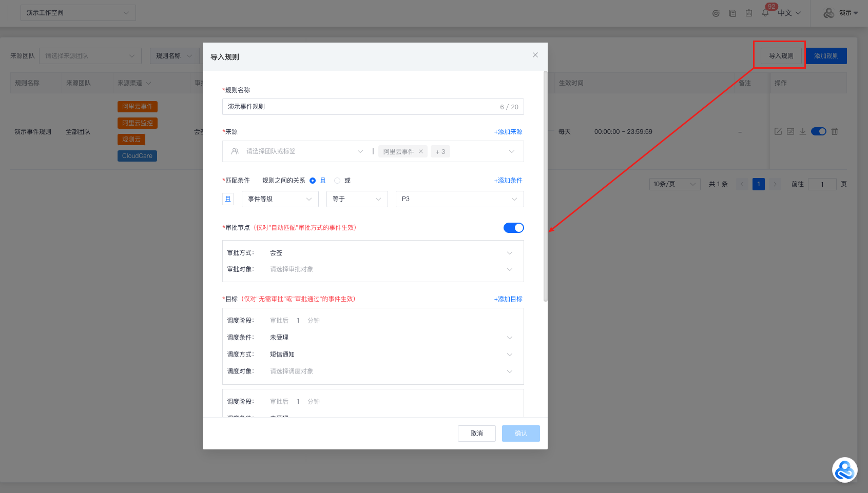Click the delete trash icon in the rule row
The image size is (868, 493).
point(835,131)
